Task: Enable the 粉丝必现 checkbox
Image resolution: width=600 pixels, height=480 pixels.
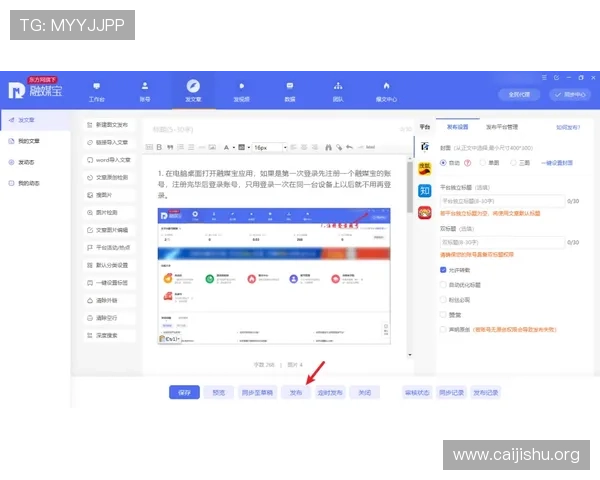Action: point(443,300)
